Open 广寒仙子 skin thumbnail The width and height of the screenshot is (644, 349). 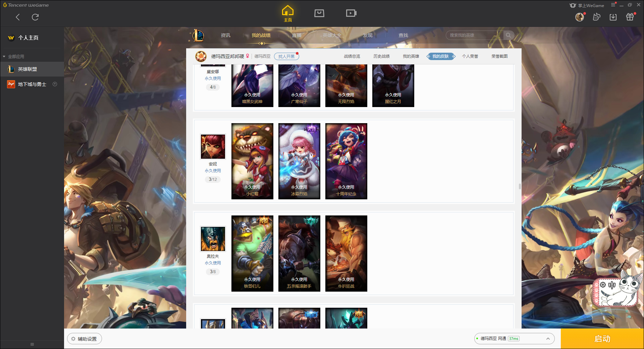pos(299,86)
